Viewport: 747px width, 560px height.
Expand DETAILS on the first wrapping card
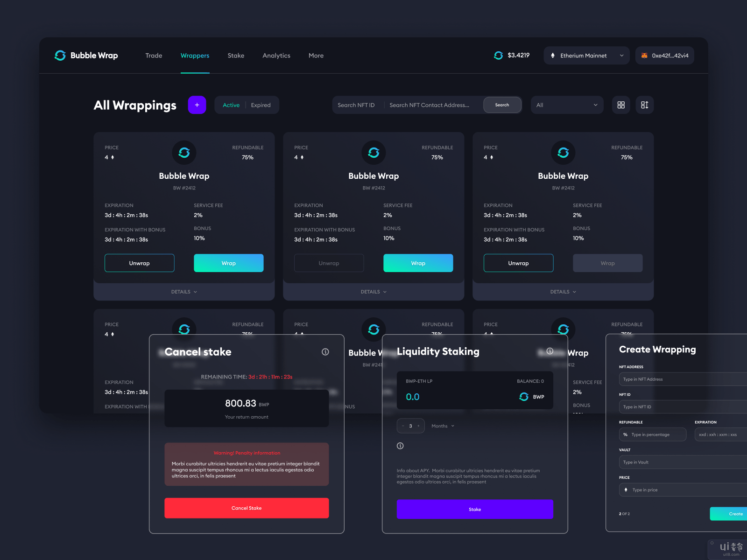[x=184, y=292]
